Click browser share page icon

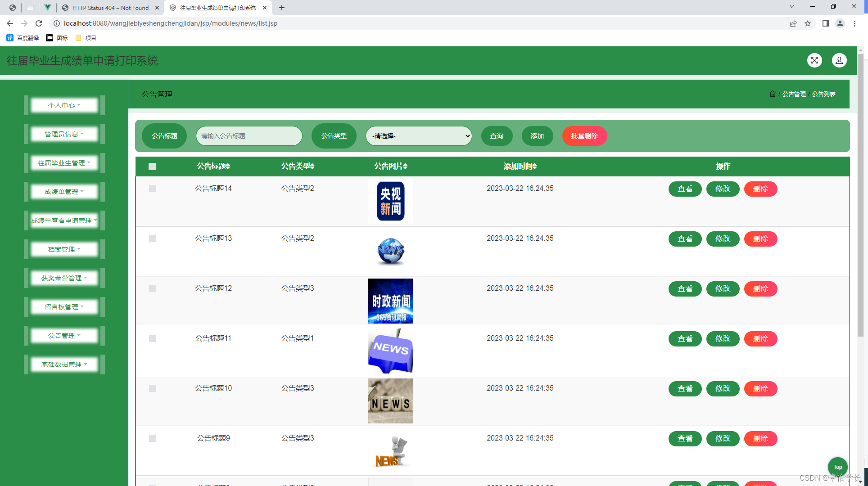(793, 23)
